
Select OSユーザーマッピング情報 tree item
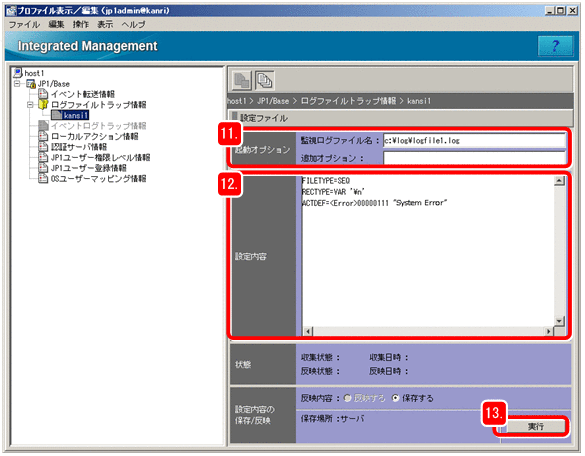pos(98,178)
